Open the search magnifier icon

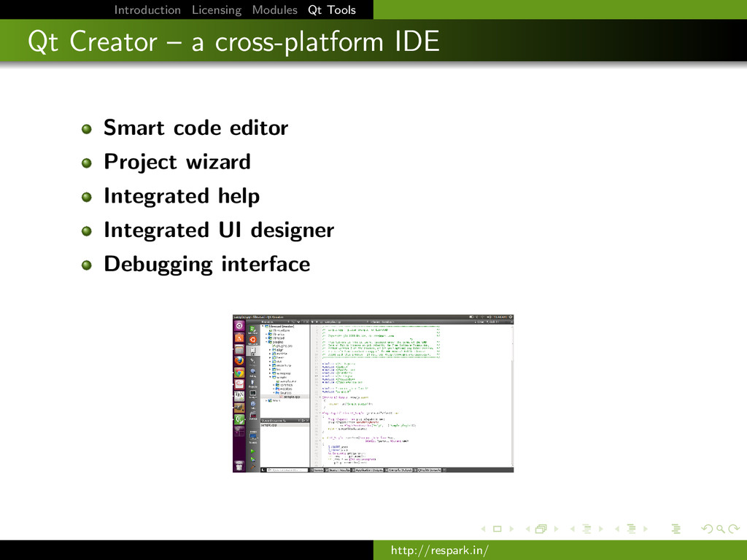coord(721,529)
